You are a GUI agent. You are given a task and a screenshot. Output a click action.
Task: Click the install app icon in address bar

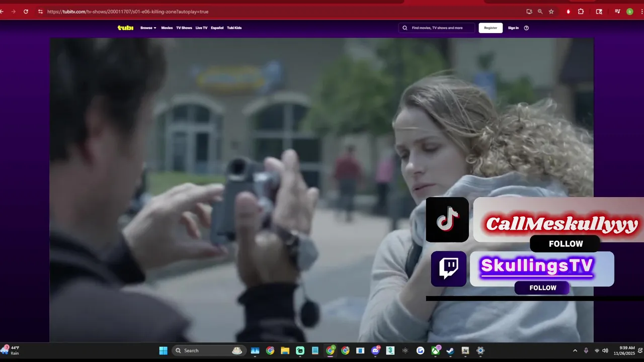[529, 12]
